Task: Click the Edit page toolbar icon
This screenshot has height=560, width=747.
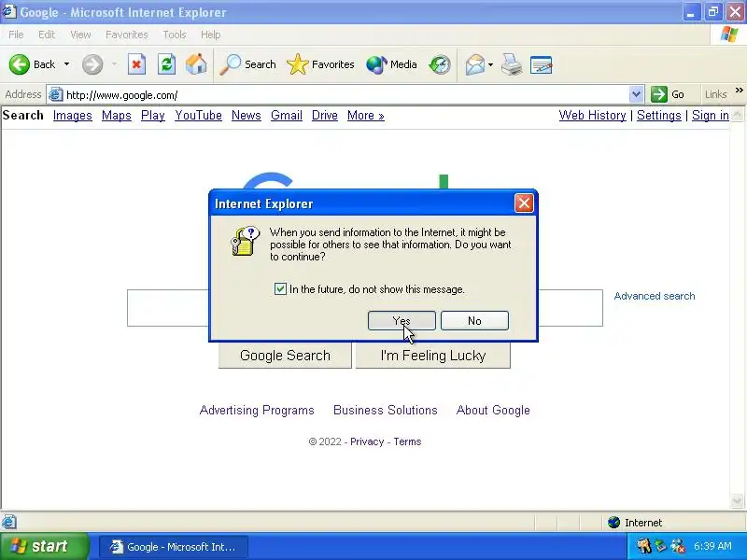Action: (x=542, y=64)
